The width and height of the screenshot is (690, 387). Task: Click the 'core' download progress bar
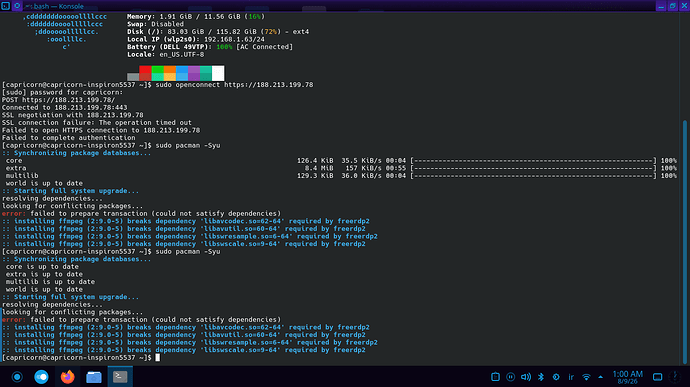533,161
